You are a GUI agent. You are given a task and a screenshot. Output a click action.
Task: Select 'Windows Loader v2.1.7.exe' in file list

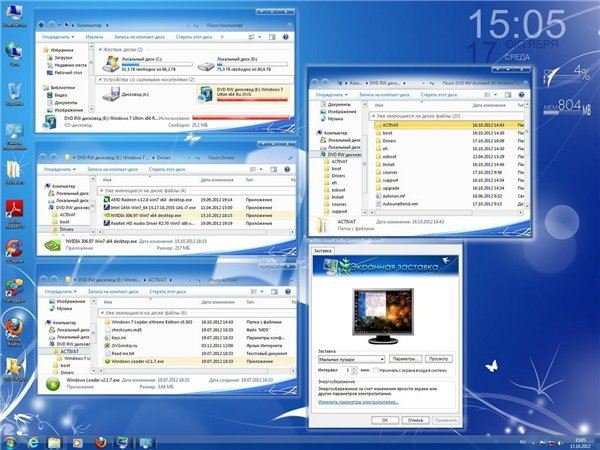point(134,361)
